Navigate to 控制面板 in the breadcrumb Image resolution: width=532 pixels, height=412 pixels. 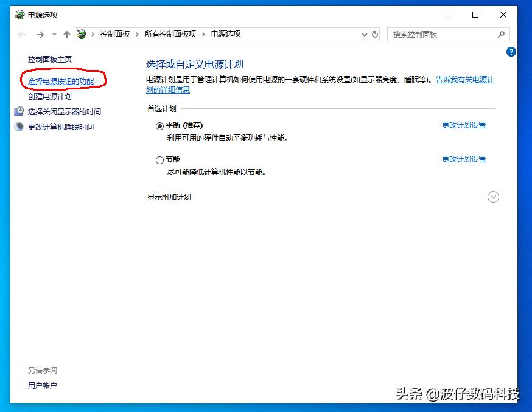tap(115, 34)
